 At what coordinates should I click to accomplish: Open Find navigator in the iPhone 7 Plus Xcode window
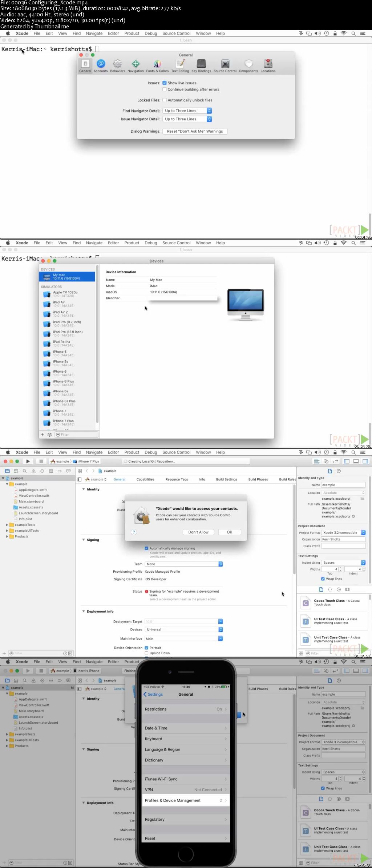click(x=25, y=471)
